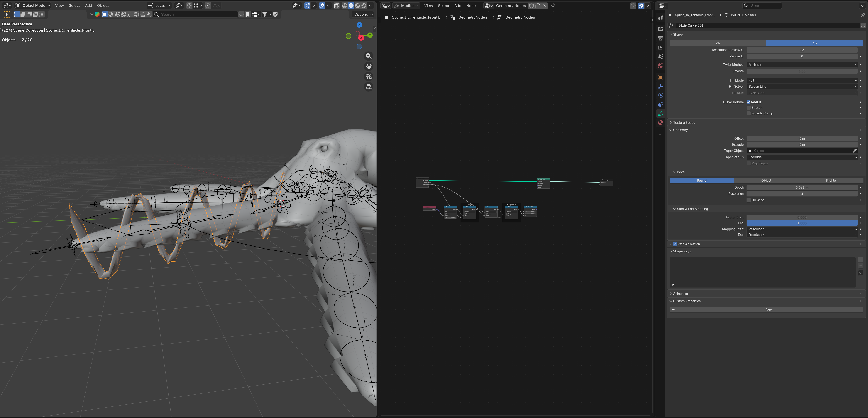Toggle fake user shield for Geometry Nodes
The height and width of the screenshot is (418, 868).
531,6
